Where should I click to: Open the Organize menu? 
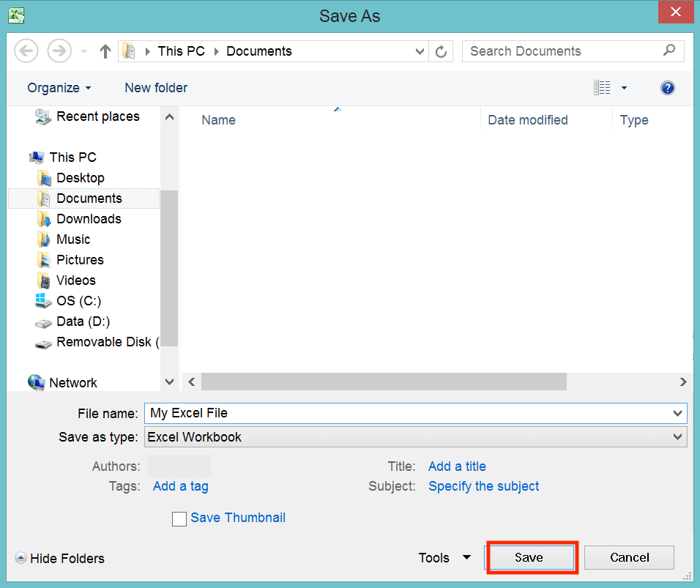pyautogui.click(x=59, y=88)
